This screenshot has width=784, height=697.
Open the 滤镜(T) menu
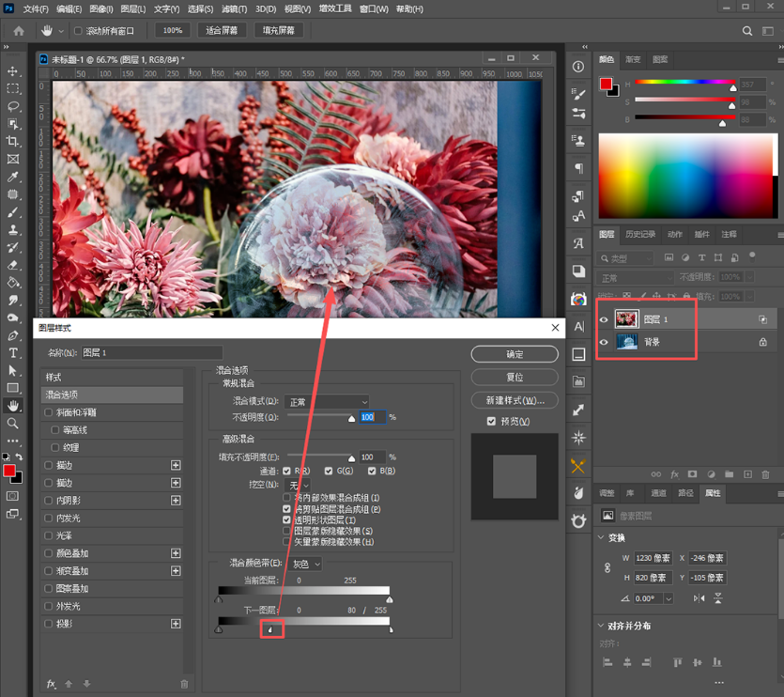[235, 9]
